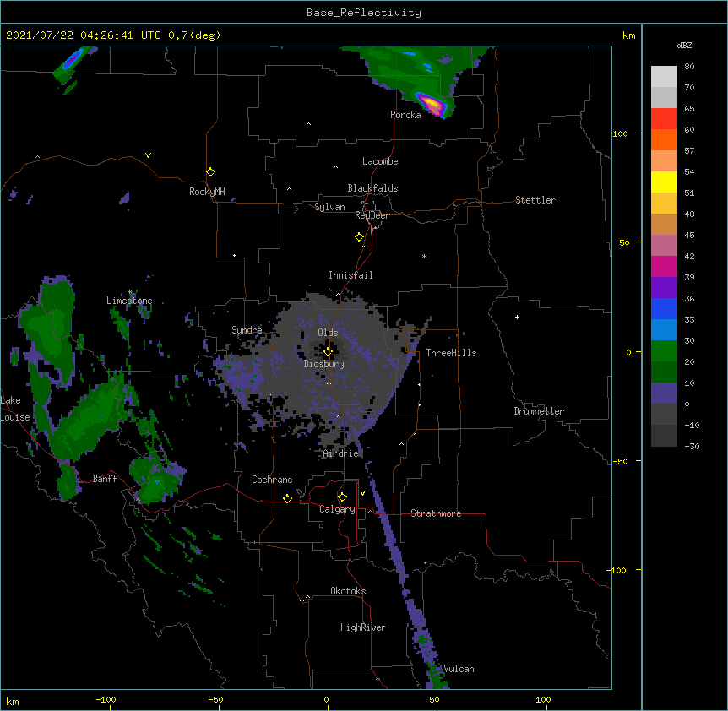Pick the slate 0-10 dBZ legend swatch

664,393
